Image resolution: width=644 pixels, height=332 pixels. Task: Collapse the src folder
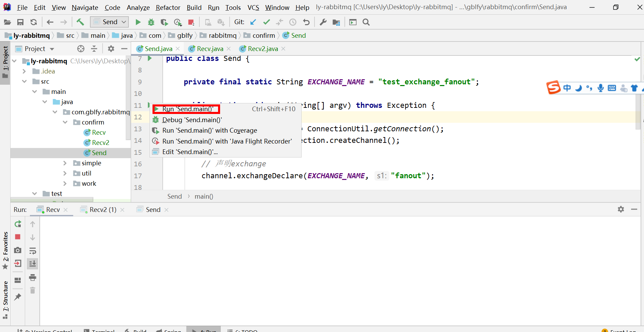(24, 81)
